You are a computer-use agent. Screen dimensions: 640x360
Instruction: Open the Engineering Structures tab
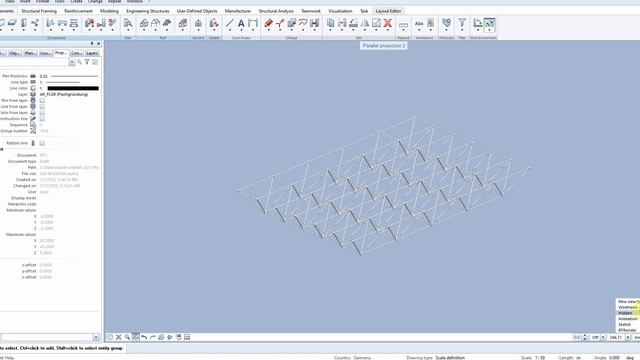point(147,11)
